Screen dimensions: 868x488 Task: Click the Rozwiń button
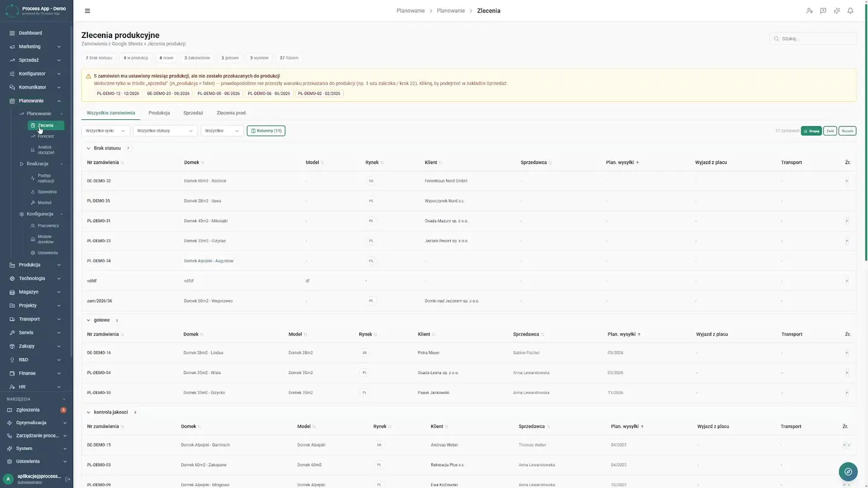click(848, 131)
